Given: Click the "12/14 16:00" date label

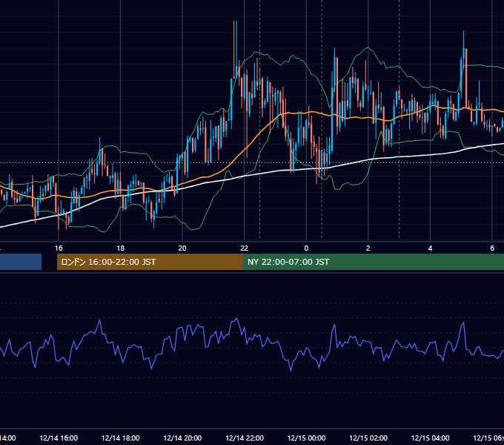Looking at the screenshot, I should (x=59, y=438).
